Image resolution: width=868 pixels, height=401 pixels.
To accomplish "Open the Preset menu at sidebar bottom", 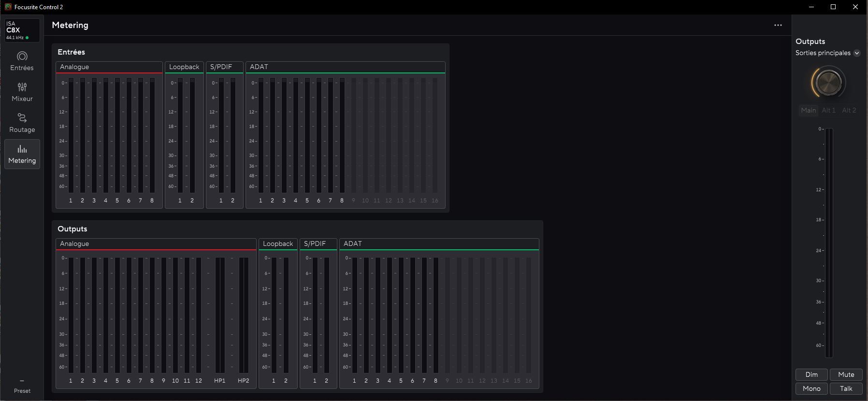I will [22, 387].
